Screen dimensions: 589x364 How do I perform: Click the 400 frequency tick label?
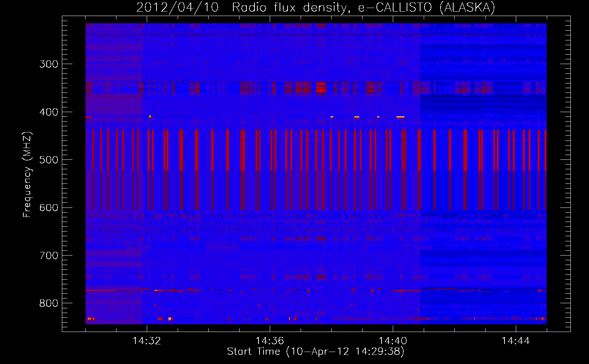tap(49, 112)
